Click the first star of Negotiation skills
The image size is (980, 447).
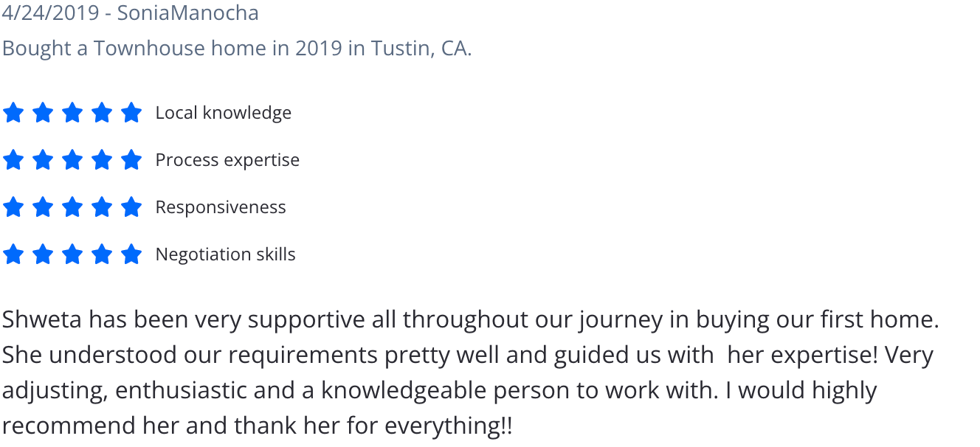13,254
